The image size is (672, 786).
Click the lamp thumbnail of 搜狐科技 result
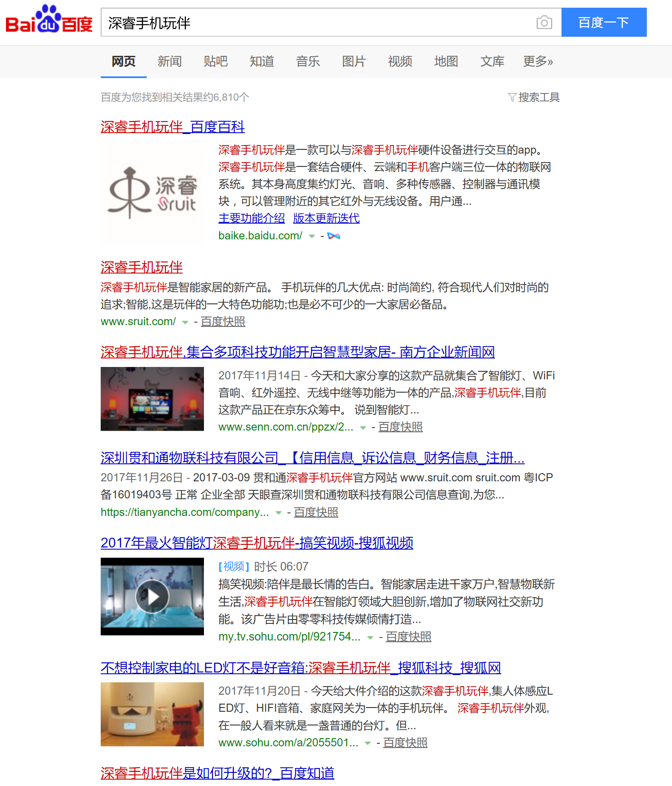click(x=152, y=714)
